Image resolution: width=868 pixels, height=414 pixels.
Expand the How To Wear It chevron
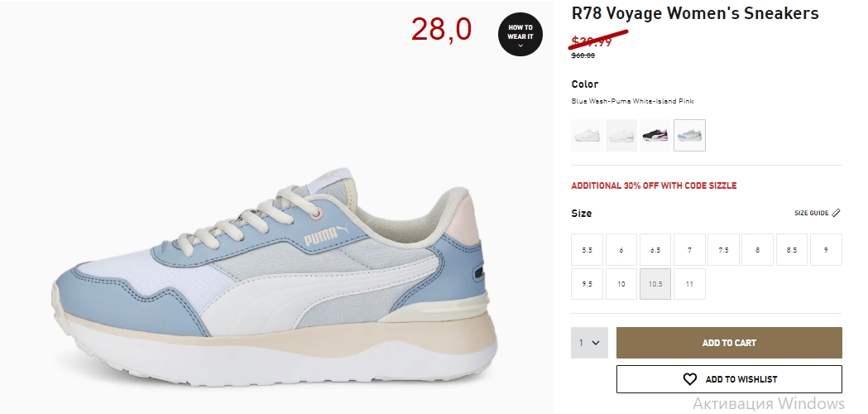(520, 46)
